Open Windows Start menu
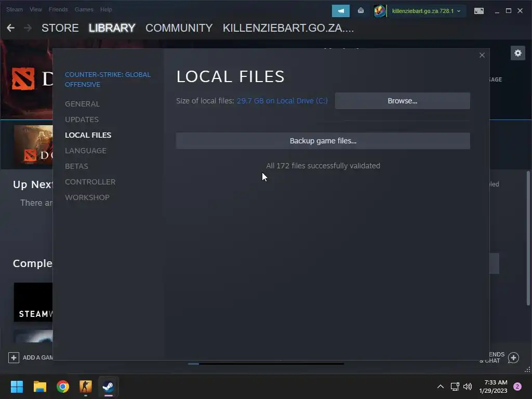Viewport: 532px width, 399px height. click(17, 387)
